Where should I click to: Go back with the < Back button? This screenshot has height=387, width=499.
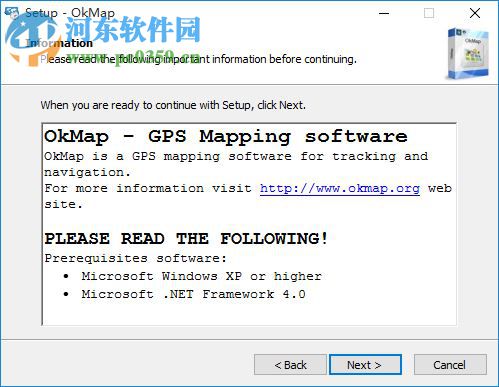(290, 365)
